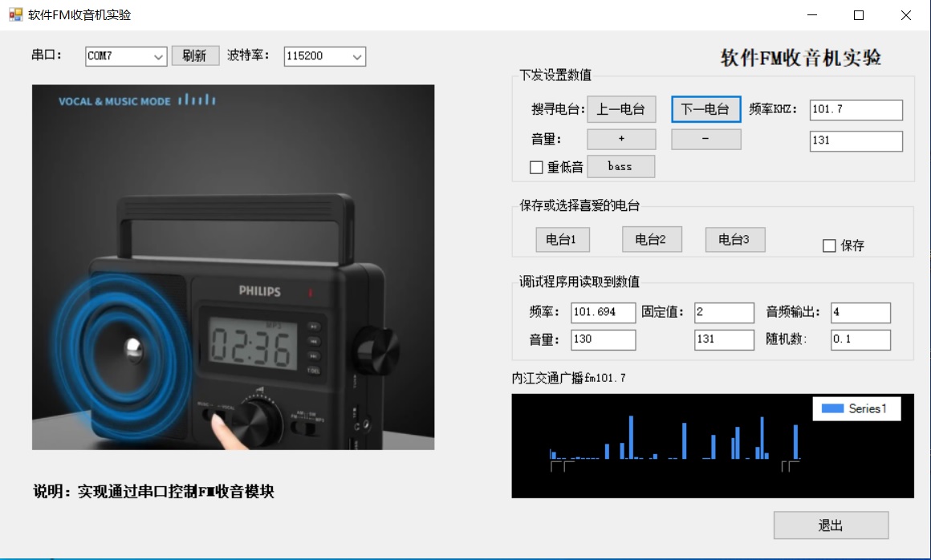931x560 pixels.
Task: Increase volume with the + button
Action: coord(621,139)
